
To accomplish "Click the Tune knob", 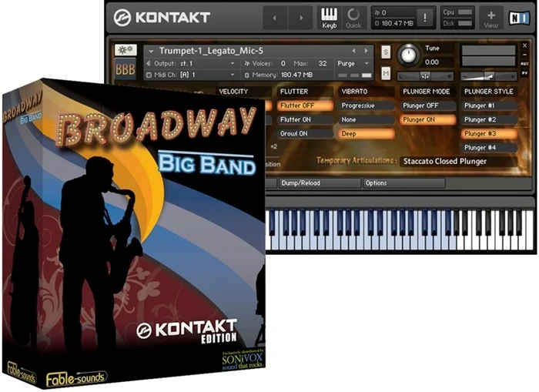I will pyautogui.click(x=408, y=55).
